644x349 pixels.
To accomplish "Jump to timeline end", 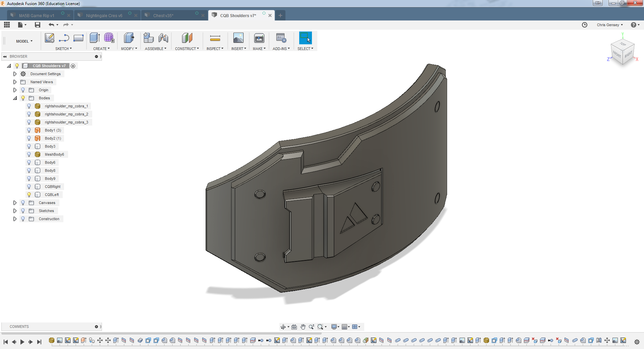I will point(39,342).
